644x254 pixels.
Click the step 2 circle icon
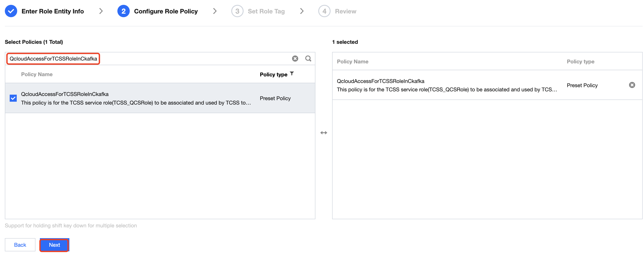(x=123, y=11)
